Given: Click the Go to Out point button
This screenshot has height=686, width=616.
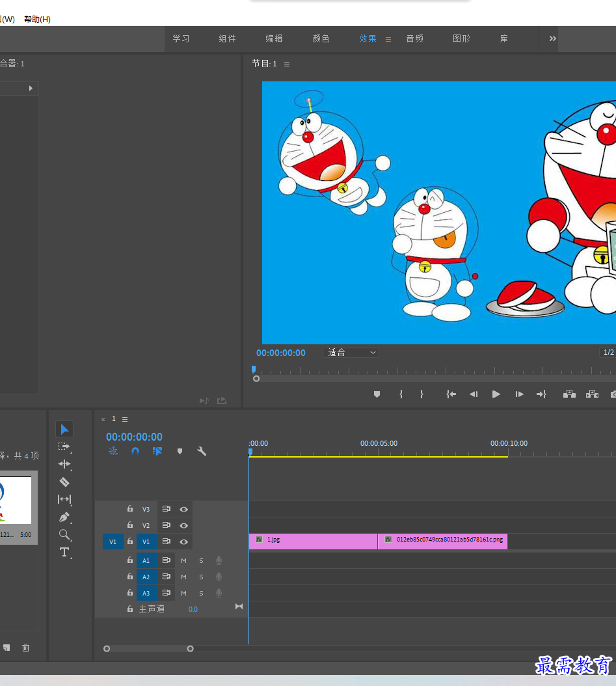Looking at the screenshot, I should click(541, 394).
